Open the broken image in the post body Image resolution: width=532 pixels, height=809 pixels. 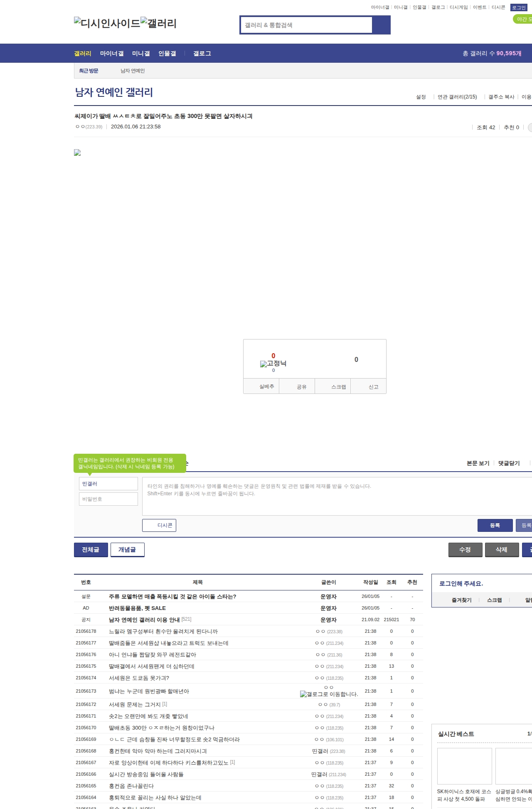click(77, 152)
